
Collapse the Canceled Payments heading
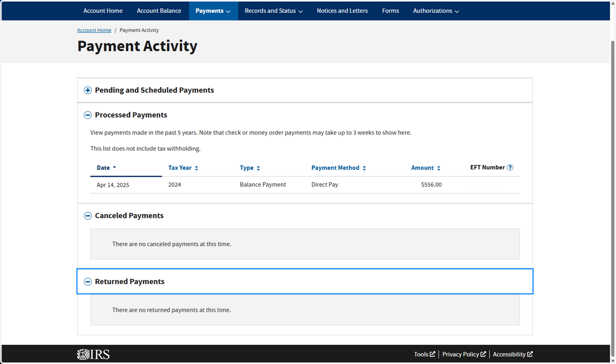[129, 216]
